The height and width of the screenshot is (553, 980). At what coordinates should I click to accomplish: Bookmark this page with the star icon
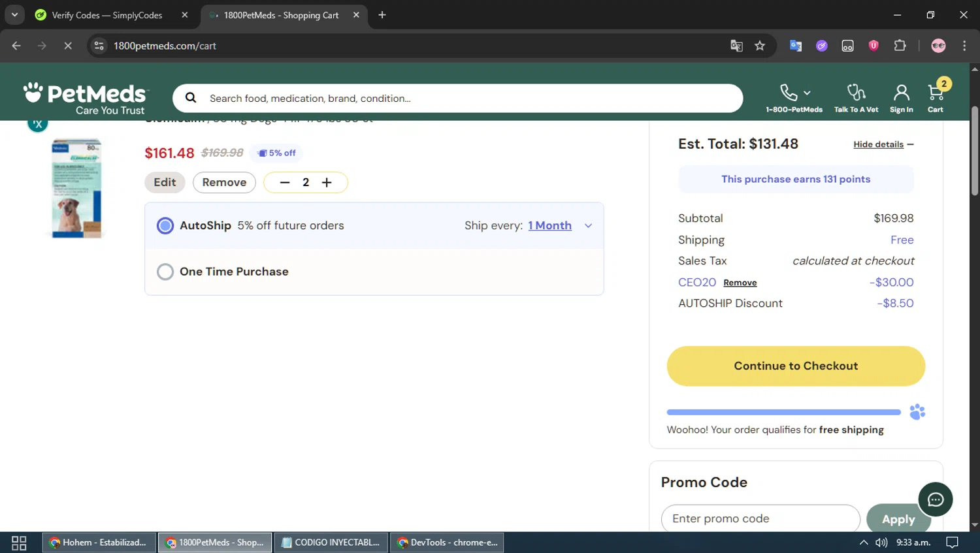coord(760,46)
